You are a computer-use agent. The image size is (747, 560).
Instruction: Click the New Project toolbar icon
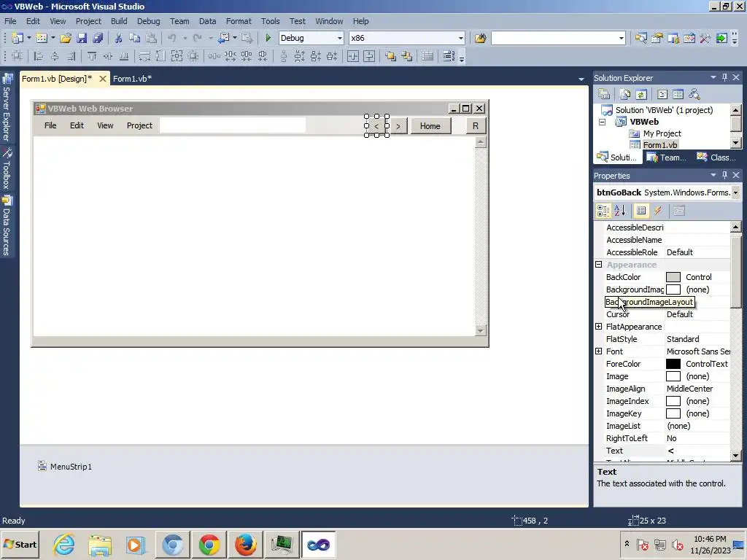coord(18,38)
